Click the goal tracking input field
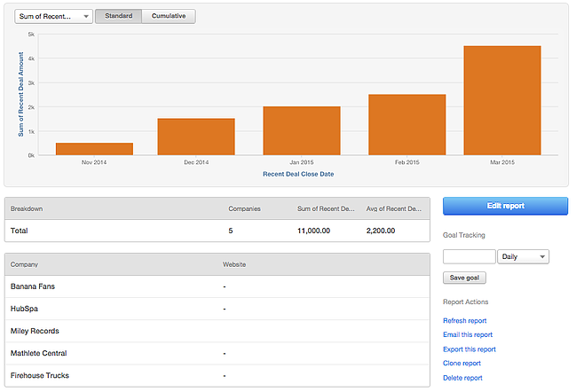Screen dimensions: 576x392 [x=469, y=256]
